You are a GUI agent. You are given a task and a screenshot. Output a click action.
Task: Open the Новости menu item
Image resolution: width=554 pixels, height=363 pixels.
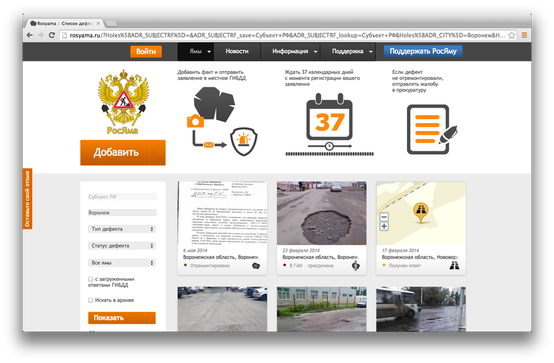237,51
